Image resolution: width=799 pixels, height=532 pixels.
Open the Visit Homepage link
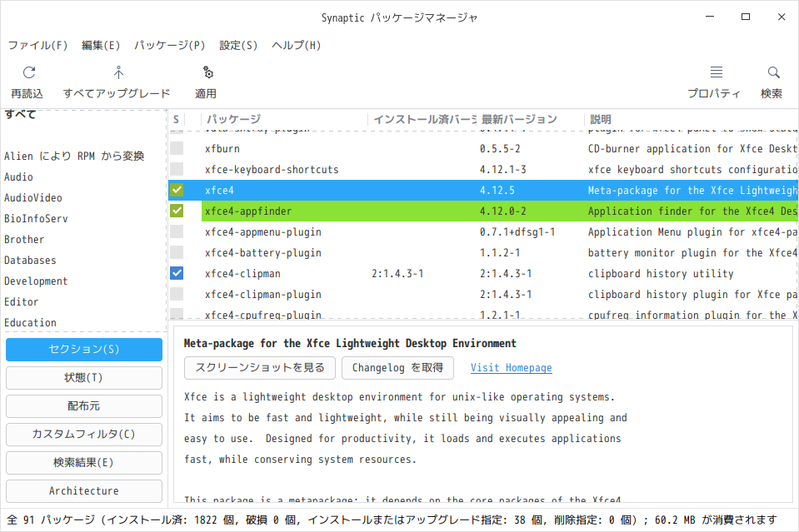[x=511, y=367]
